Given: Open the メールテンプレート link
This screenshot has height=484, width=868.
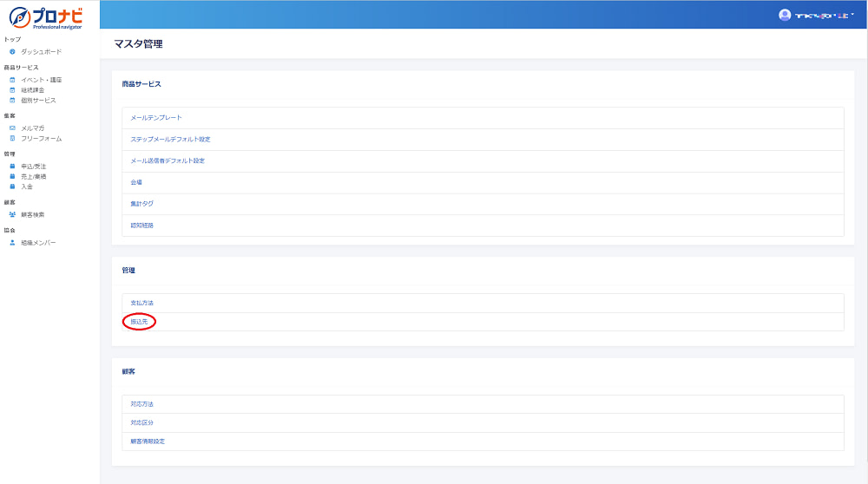Looking at the screenshot, I should (x=156, y=117).
